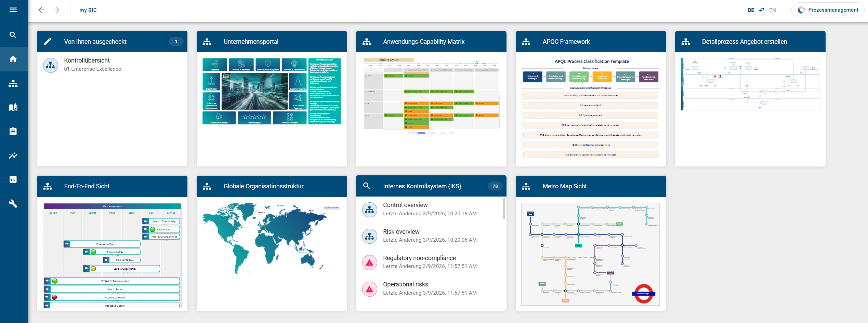Click the my BIC breadcrumb

click(x=88, y=10)
